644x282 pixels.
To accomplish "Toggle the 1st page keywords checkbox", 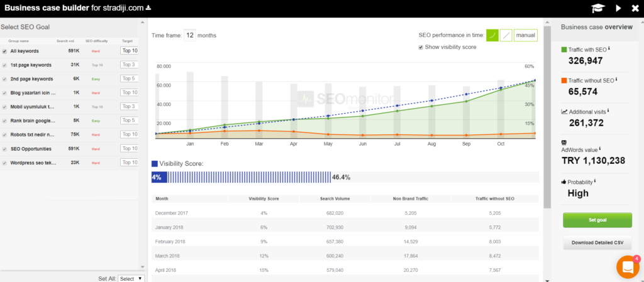I will (4, 65).
